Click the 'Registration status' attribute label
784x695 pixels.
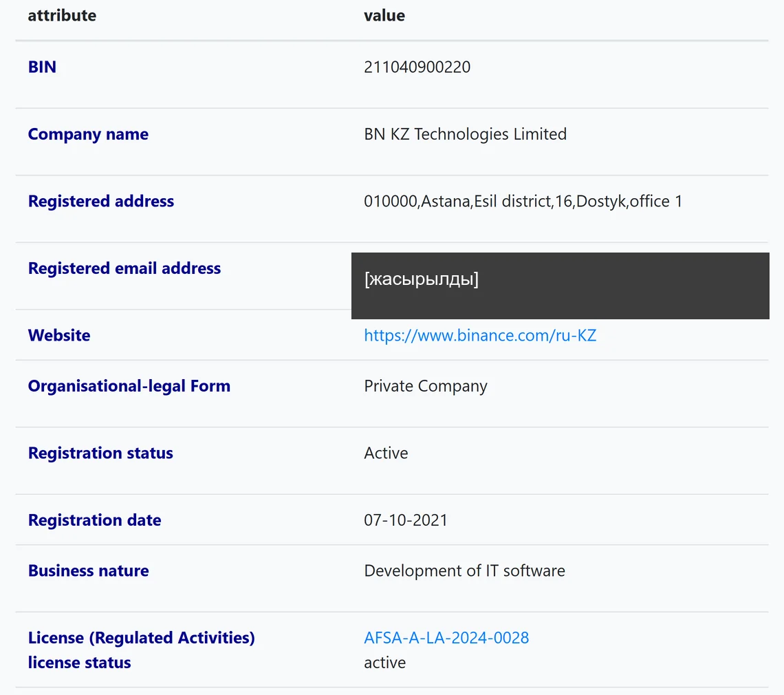point(100,453)
